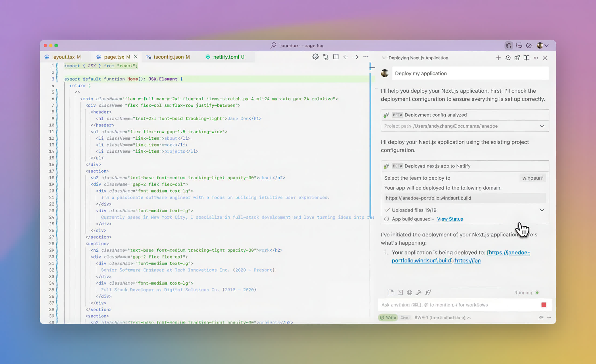Switch to Chat mode toggle

404,317
